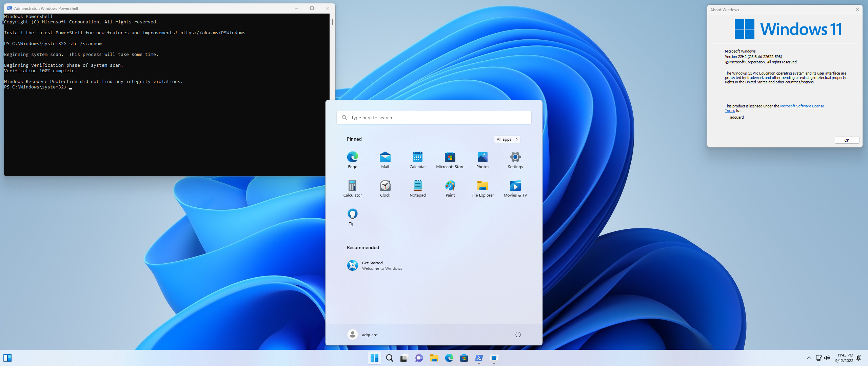Open Chat icon on taskbar
Image resolution: width=868 pixels, height=366 pixels.
coord(419,358)
